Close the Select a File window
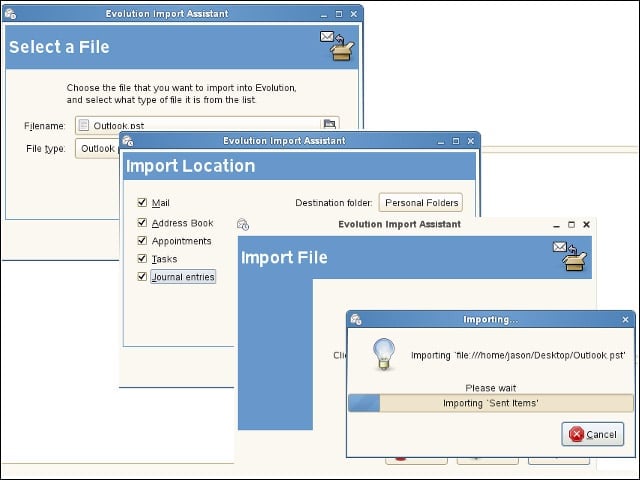This screenshot has width=640, height=480. 354,14
